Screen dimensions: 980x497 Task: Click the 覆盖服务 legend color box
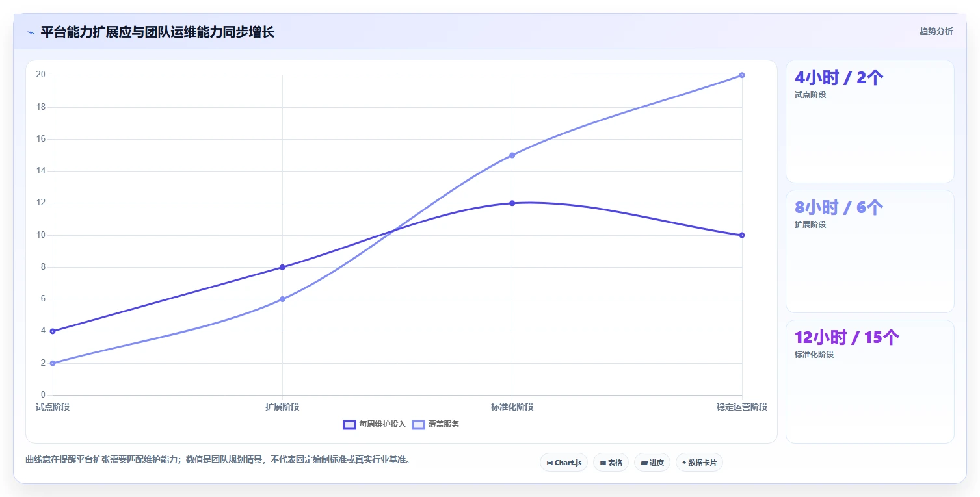tap(418, 424)
